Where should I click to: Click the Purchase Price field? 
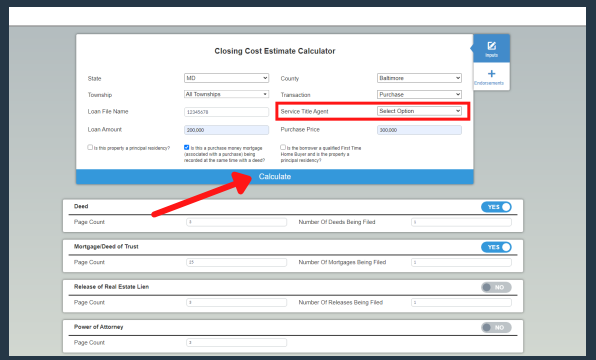(419, 130)
